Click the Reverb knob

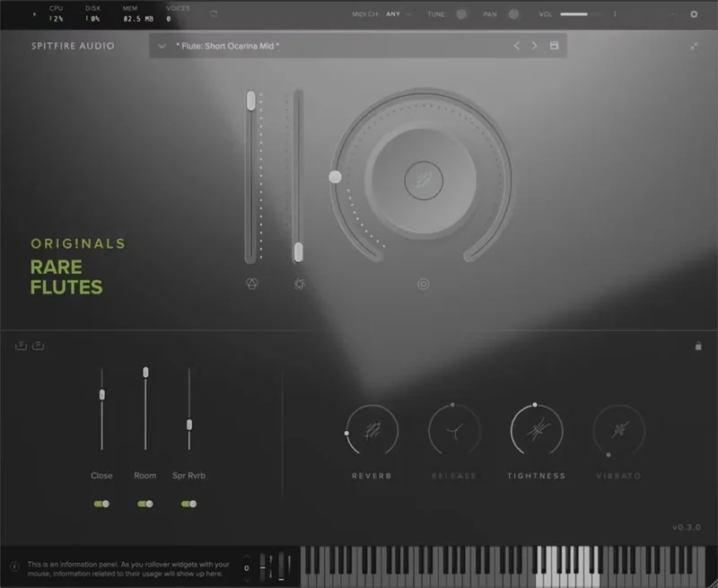372,431
